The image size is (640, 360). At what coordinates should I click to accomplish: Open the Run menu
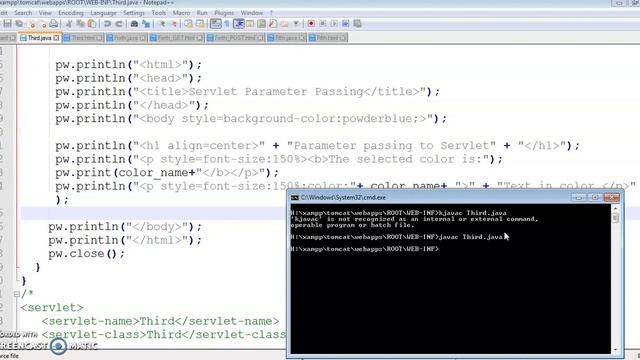202,13
